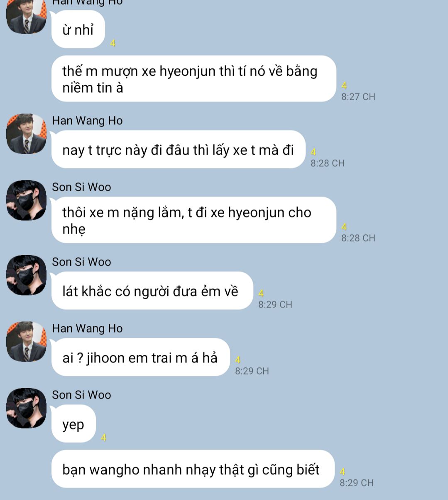This screenshot has height=500, width=448.
Task: Select the 'ừ nhỉ' message bubble
Action: point(78,30)
